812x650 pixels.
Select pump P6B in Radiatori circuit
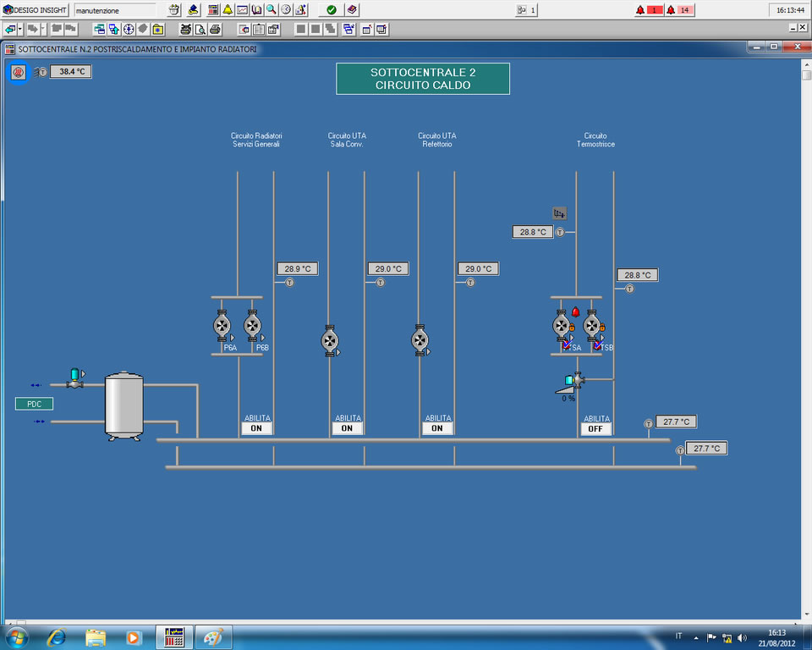pos(253,326)
